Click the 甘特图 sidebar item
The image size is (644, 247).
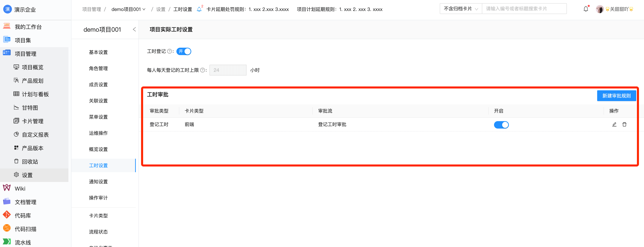(x=30, y=108)
